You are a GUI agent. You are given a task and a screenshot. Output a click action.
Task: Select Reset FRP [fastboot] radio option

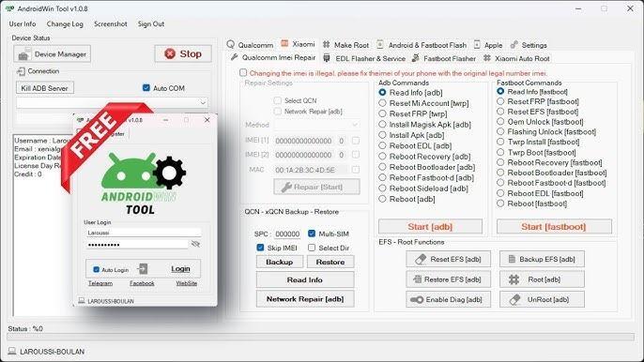pyautogui.click(x=500, y=101)
